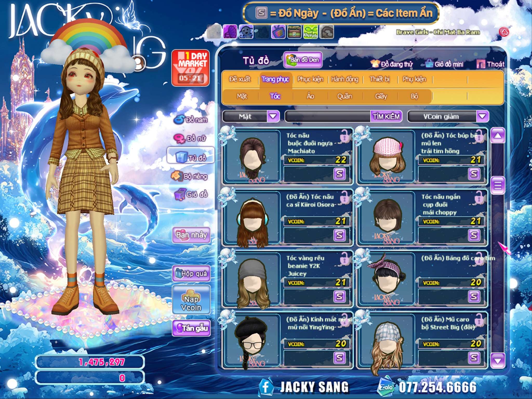Click the S icon for Tóc nâu ngắn choppy

tap(474, 235)
